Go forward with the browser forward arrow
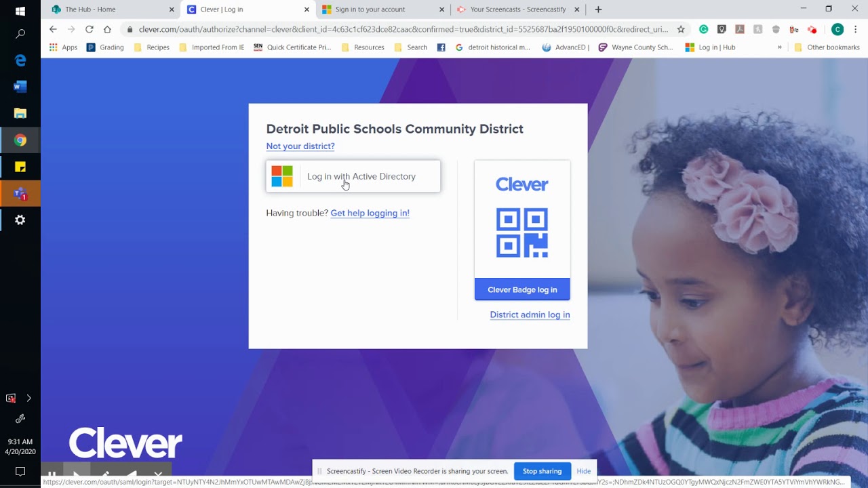Viewport: 868px width, 488px height. click(71, 29)
